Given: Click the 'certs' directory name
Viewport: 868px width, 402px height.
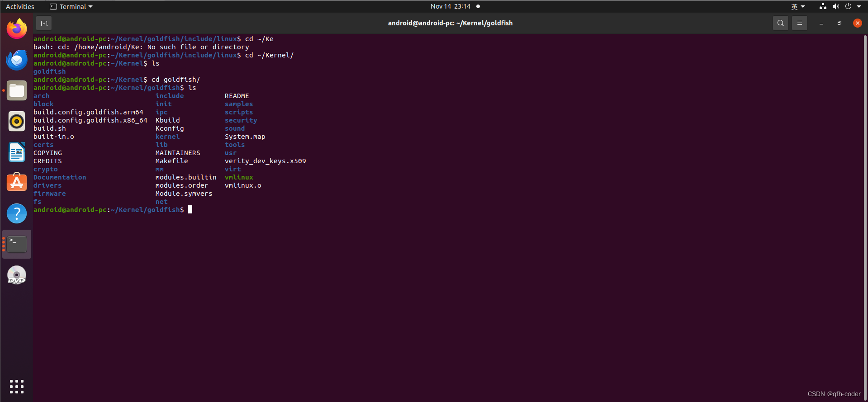Looking at the screenshot, I should point(43,145).
